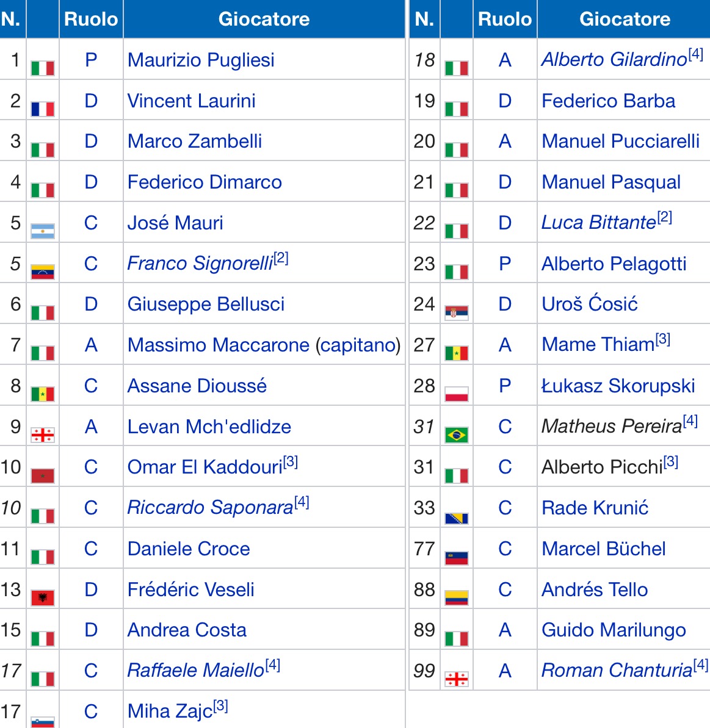The width and height of the screenshot is (710, 728).
Task: Click the Venezuelan flag beside Franco Signorelli
Action: coord(43,272)
